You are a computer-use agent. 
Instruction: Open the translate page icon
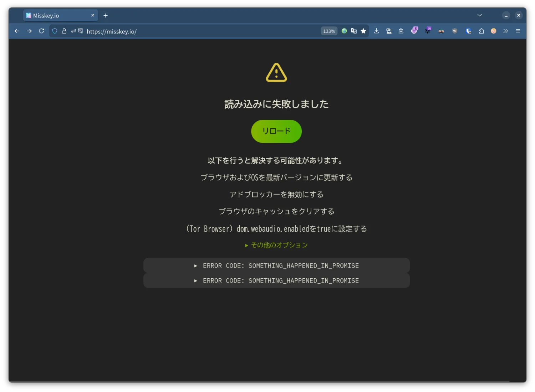click(353, 31)
